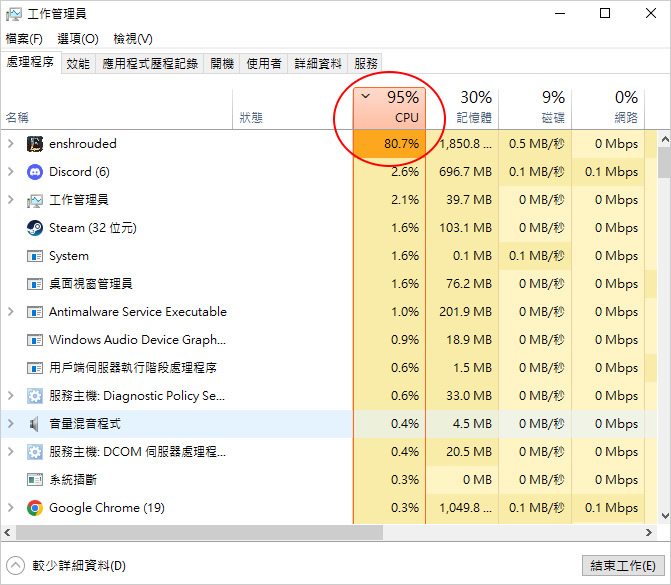Click the vertical scrollbar thumb
This screenshot has width=671, height=585.
pyautogui.click(x=665, y=162)
